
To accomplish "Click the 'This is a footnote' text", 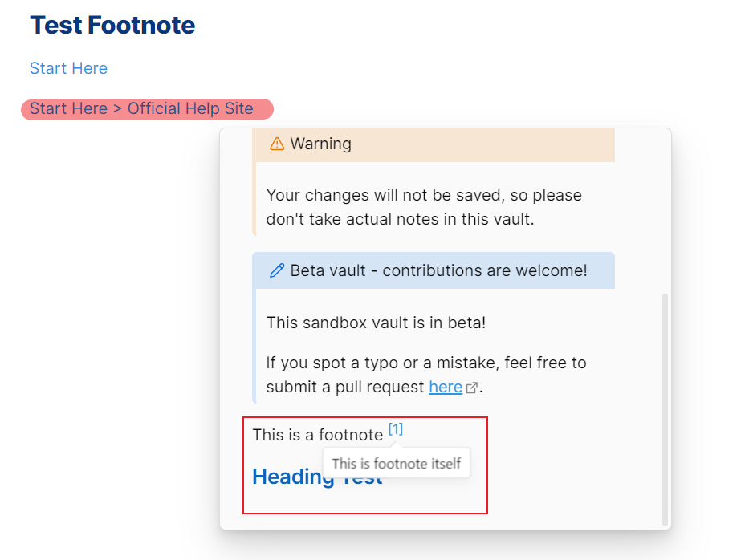I will coord(318,435).
